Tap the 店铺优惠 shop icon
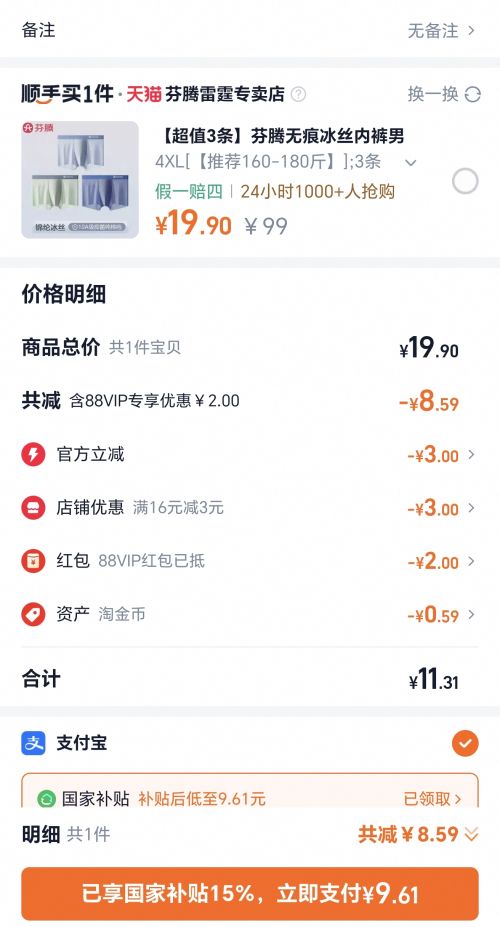This screenshot has width=500, height=927. [x=33, y=508]
